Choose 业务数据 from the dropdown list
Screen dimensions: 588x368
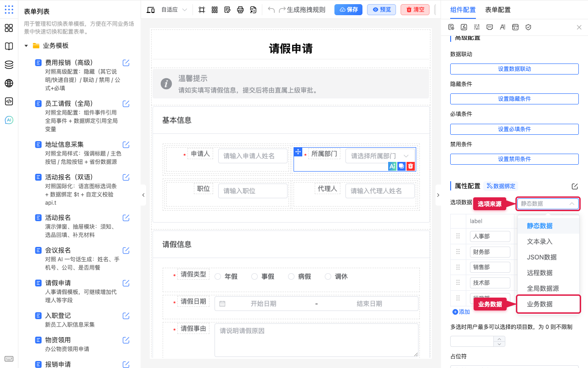[548, 304]
